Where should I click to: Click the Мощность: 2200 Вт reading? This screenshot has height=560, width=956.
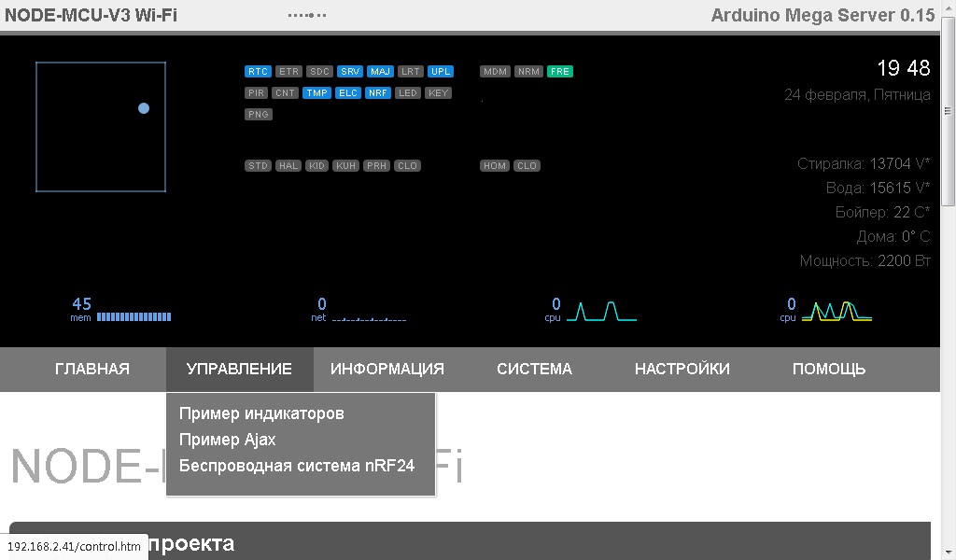[865, 261]
